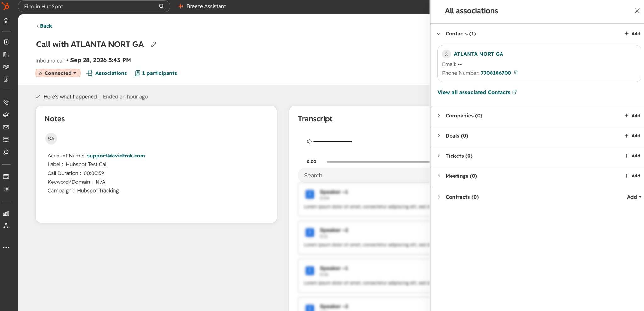Image resolution: width=644 pixels, height=311 pixels.
Task: Click the transcript Search field
Action: click(x=364, y=175)
